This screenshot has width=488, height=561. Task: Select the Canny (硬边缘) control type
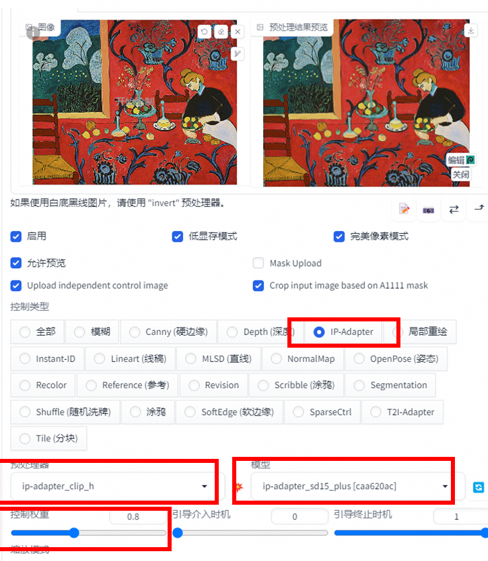(169, 332)
